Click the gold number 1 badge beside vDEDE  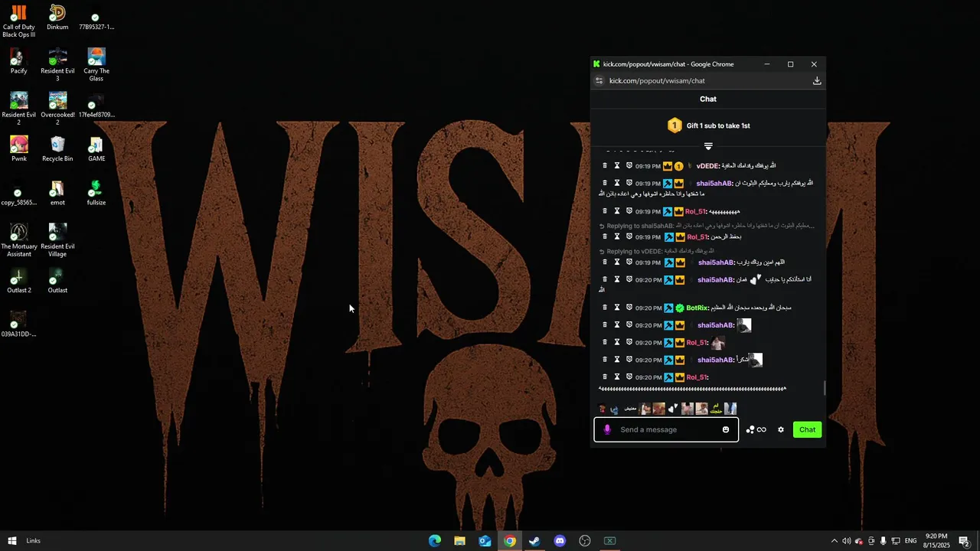pos(678,166)
